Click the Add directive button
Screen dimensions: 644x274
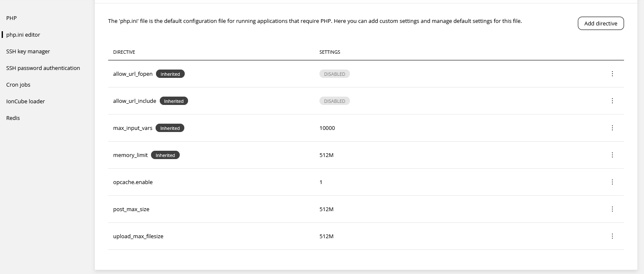(x=600, y=23)
